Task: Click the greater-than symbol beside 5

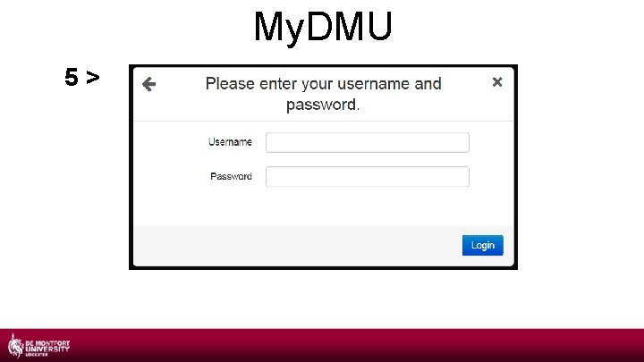Action: (x=93, y=77)
